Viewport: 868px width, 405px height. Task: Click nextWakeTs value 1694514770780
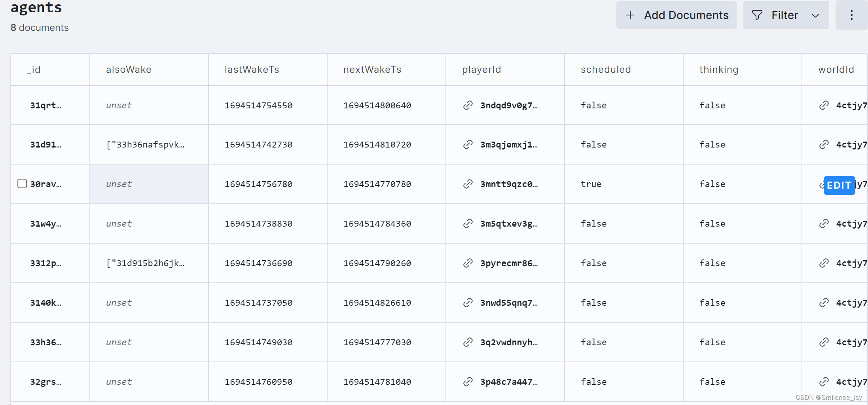pos(377,184)
